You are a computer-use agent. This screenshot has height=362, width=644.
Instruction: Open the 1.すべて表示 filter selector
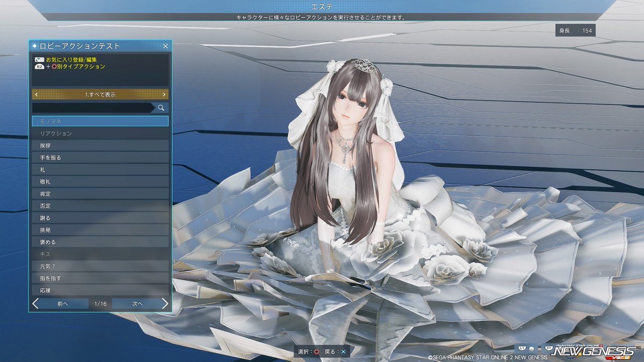[100, 94]
